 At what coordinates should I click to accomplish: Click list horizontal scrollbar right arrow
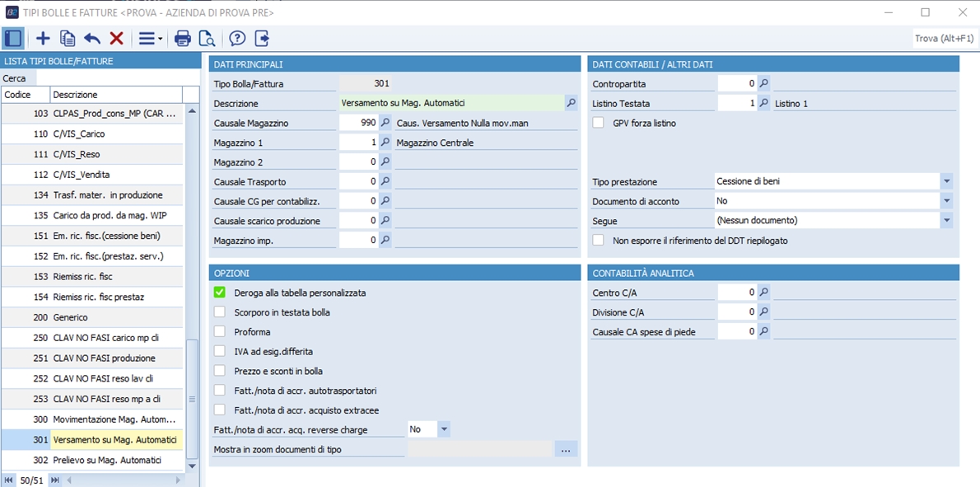(178, 480)
